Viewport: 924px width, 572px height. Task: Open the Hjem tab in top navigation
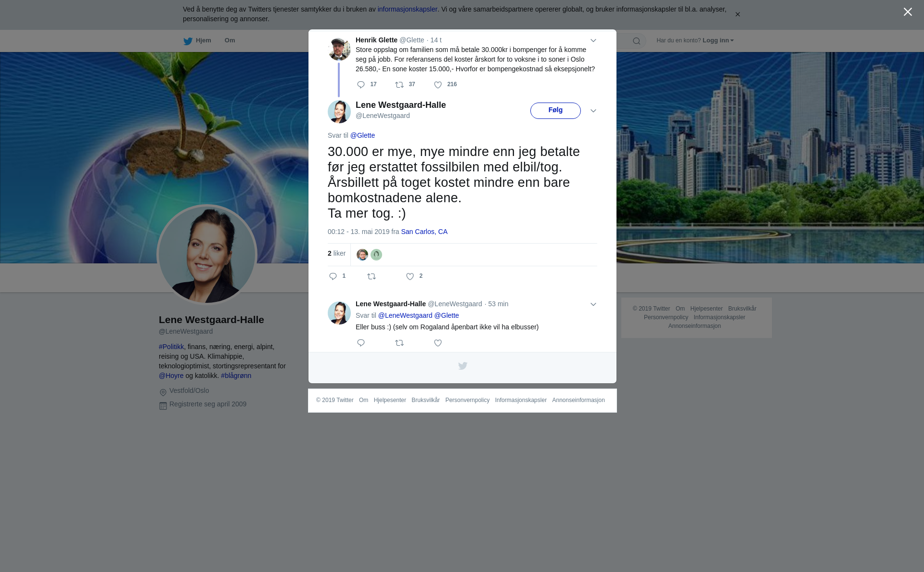pos(197,40)
